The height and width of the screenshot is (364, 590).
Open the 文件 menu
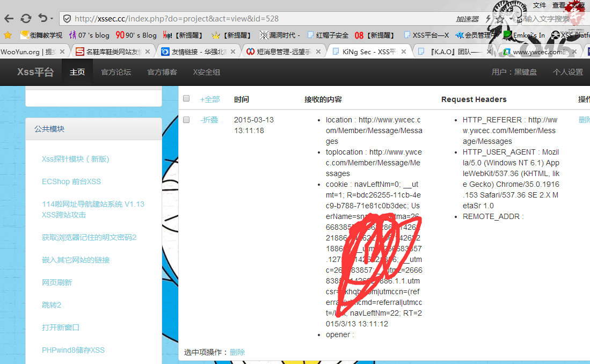[x=539, y=5]
